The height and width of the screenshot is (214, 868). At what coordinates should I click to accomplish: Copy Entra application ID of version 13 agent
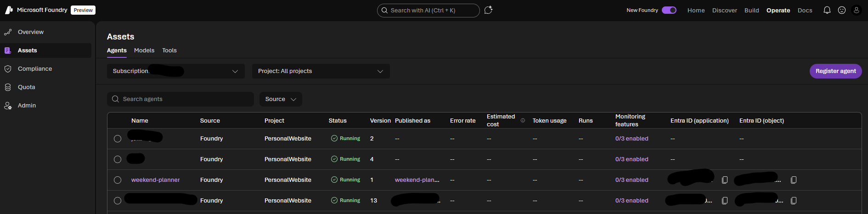point(725,201)
